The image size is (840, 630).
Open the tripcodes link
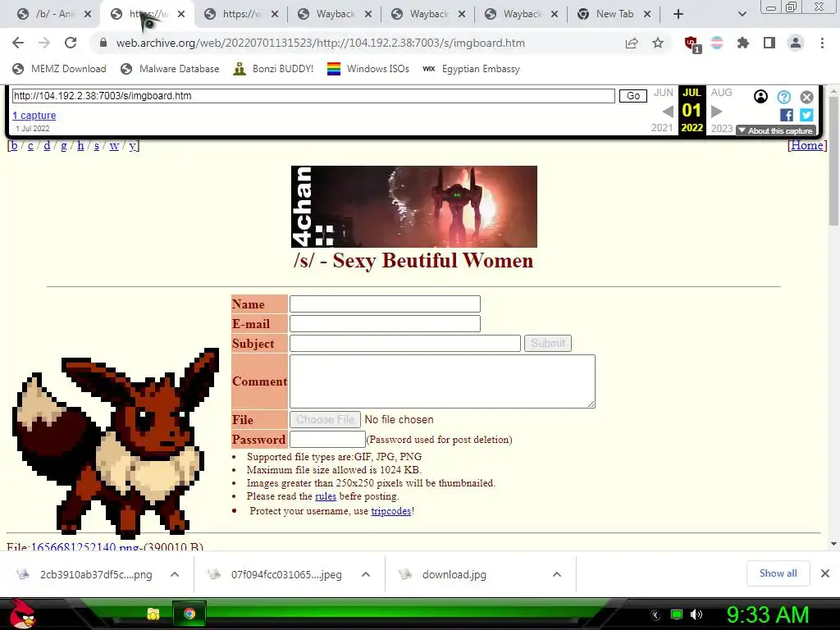pos(391,511)
